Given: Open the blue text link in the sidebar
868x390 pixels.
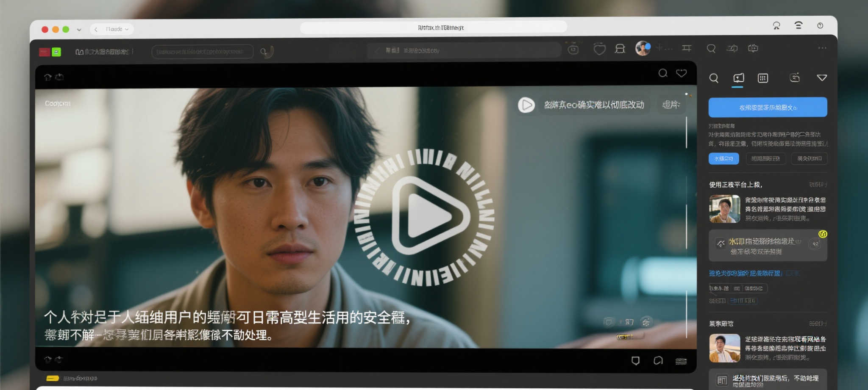Looking at the screenshot, I should 745,274.
